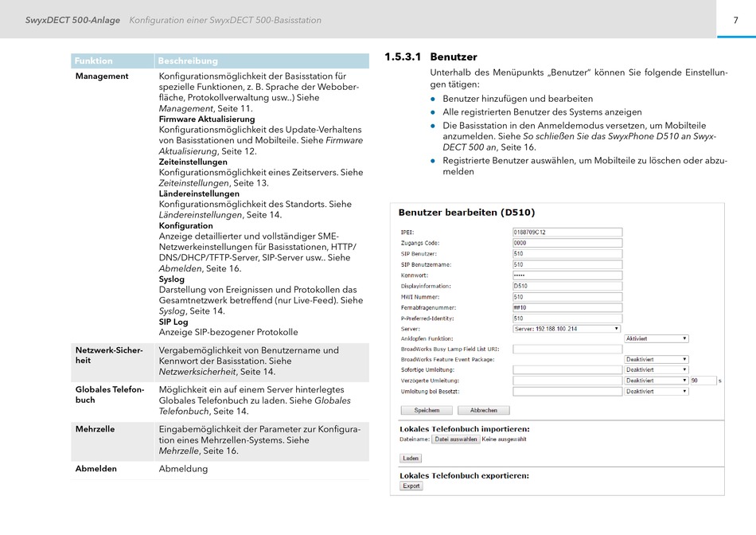
Task: Open Globales Telefonbuch reference Seite 14
Action: click(255, 406)
